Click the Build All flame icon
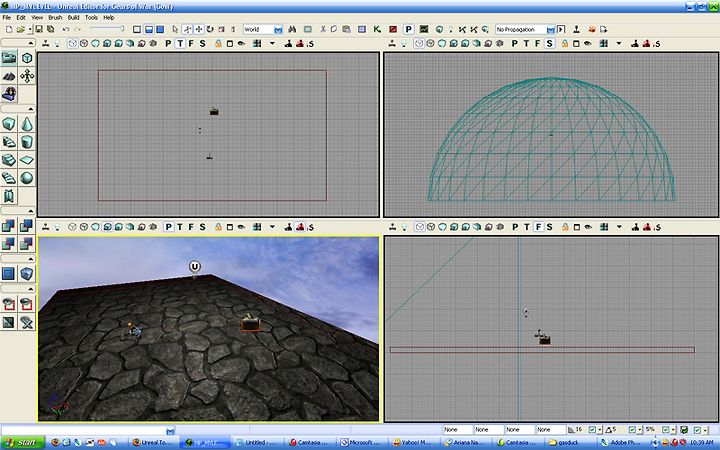This screenshot has height=450, width=720. [x=592, y=29]
